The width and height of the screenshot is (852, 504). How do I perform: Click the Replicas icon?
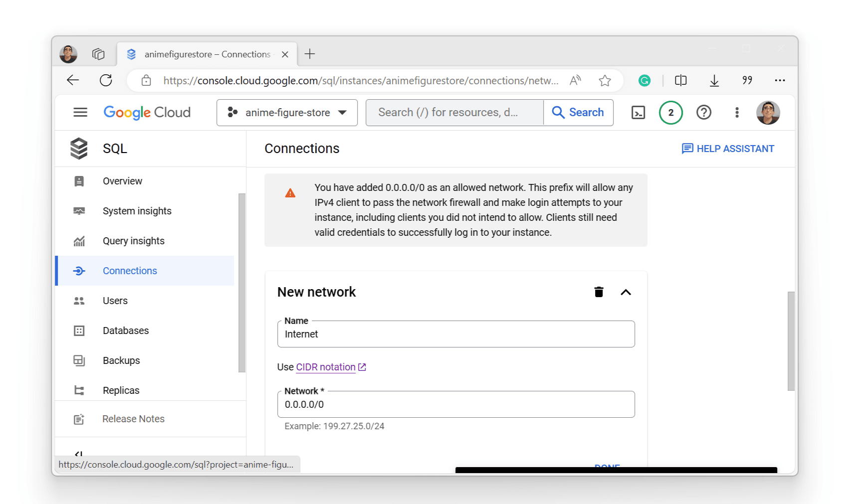(79, 390)
